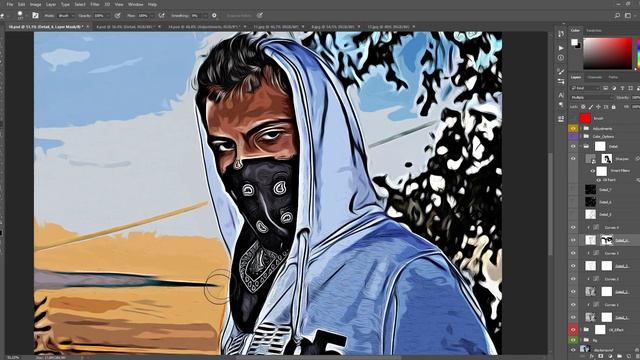Lock transparent pixels icon
640x360 pixels.
point(583,107)
